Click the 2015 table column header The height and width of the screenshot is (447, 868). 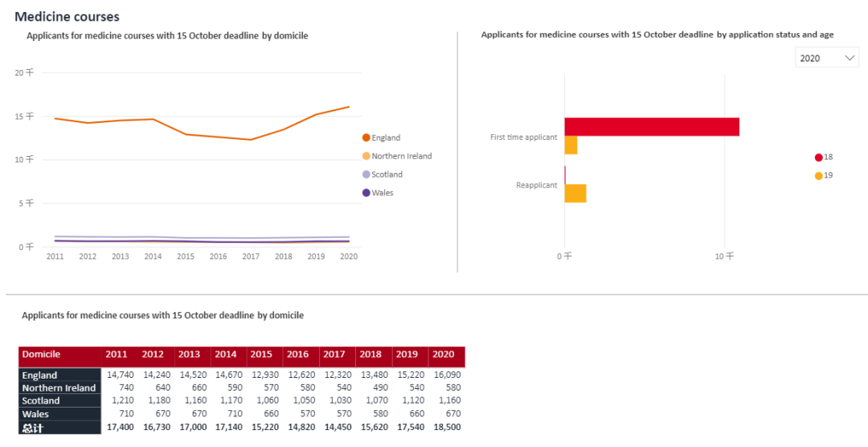pyautogui.click(x=261, y=355)
